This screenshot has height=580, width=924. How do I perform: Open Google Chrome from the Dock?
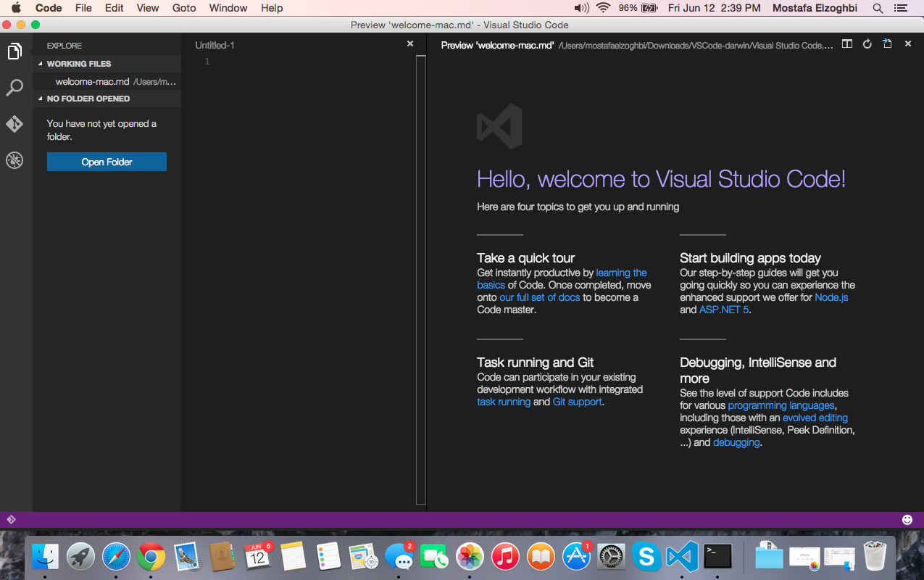[151, 557]
